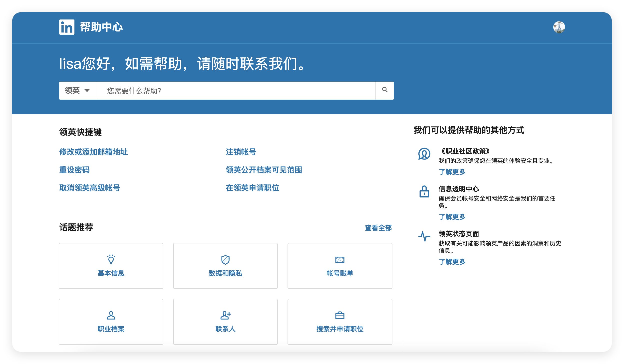
Task: Focus the 您需要什么帮助? search field
Action: 236,90
